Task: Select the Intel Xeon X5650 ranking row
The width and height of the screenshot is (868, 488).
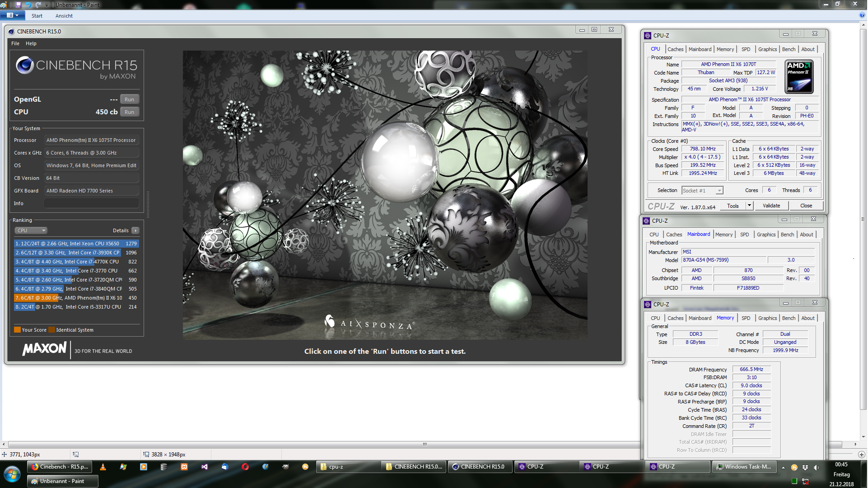Action: click(76, 244)
